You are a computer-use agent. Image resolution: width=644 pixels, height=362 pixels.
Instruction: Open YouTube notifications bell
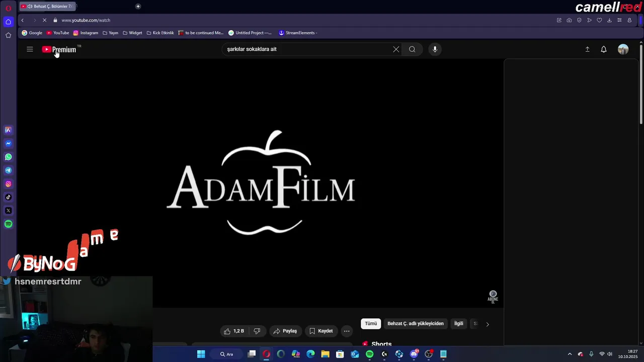(604, 49)
